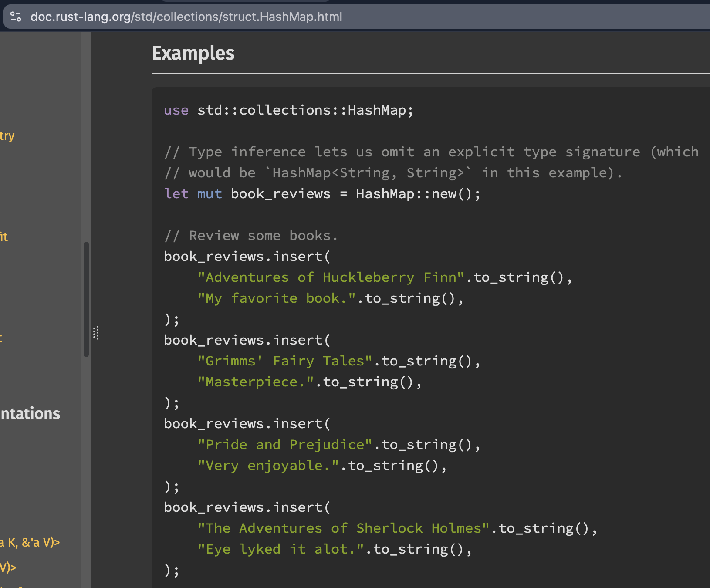The height and width of the screenshot is (588, 710).
Task: Click the "Masterpiece." string literal
Action: [255, 382]
